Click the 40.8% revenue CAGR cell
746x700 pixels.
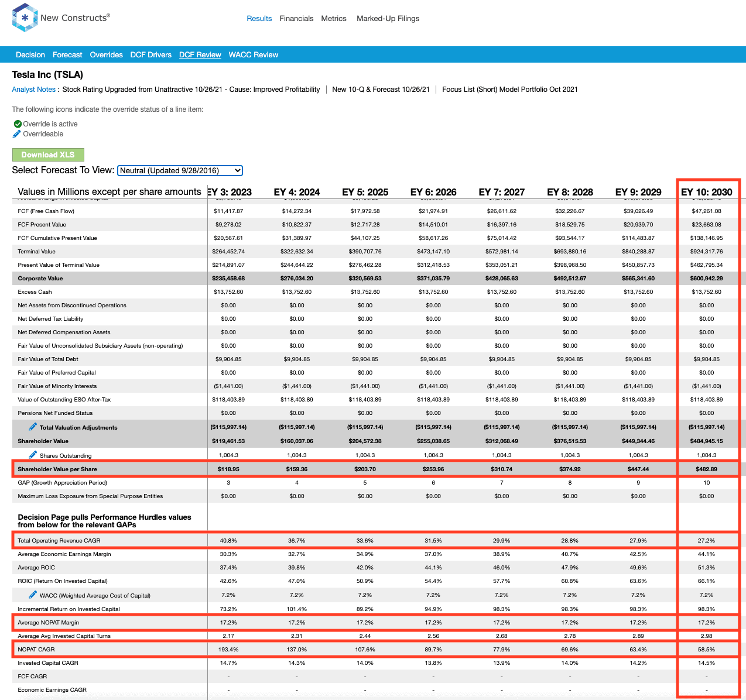point(228,541)
